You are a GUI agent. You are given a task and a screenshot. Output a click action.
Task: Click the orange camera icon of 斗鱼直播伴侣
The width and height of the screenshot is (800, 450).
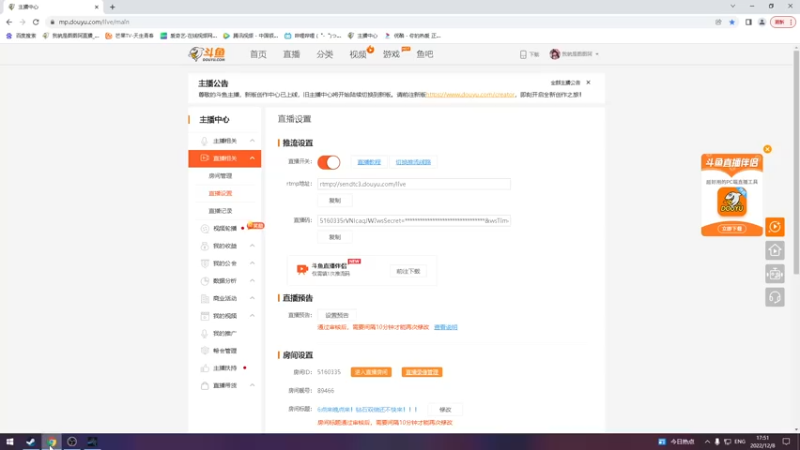[x=302, y=269]
